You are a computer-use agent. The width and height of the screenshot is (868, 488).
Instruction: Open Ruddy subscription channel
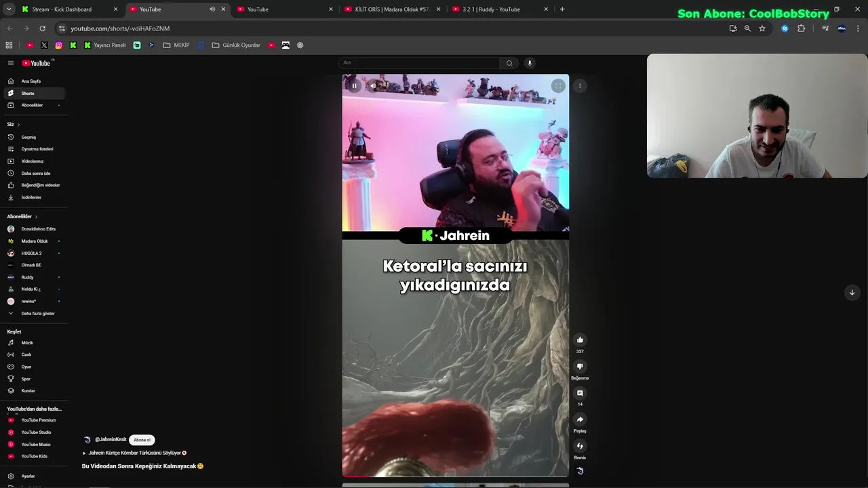point(34,277)
